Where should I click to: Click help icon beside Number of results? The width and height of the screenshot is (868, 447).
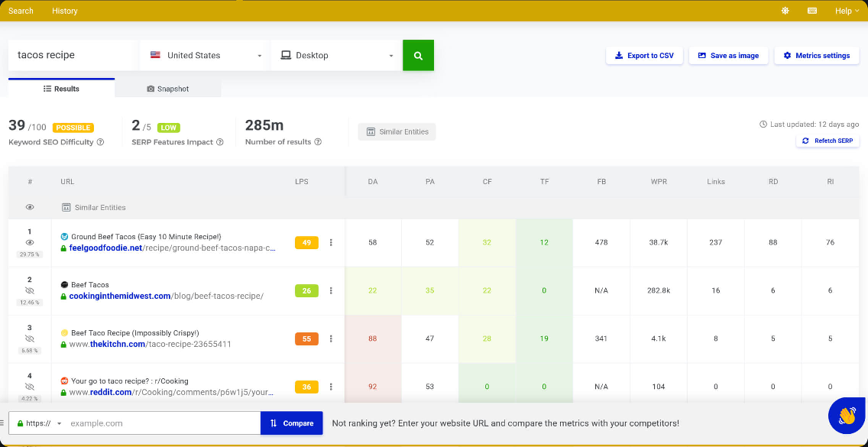pyautogui.click(x=318, y=142)
